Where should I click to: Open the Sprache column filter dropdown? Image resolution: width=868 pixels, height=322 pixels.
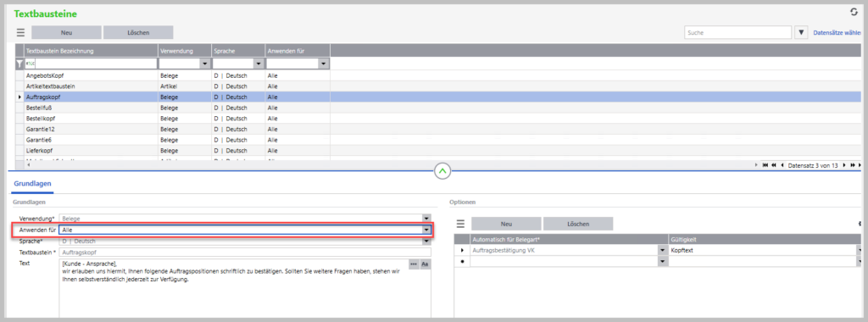pos(259,64)
